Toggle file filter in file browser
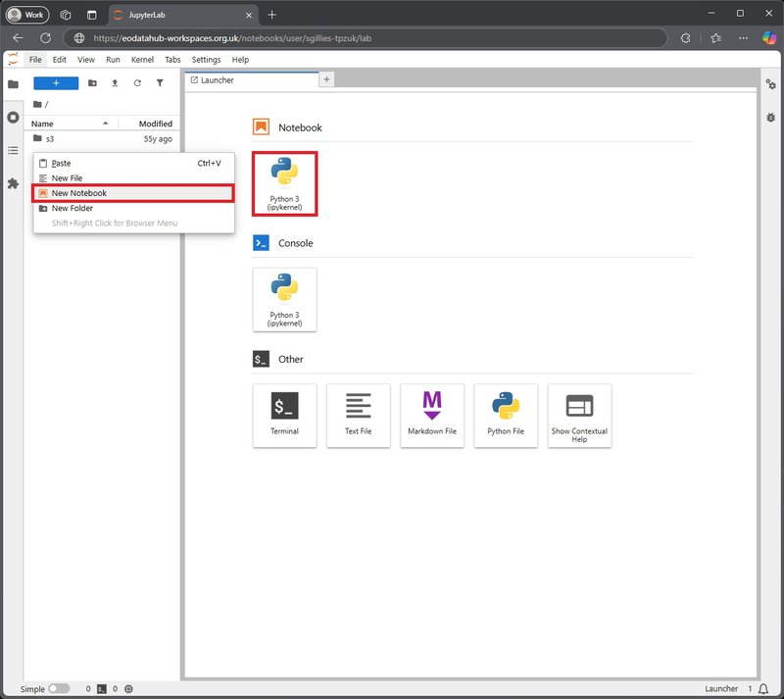 [160, 83]
